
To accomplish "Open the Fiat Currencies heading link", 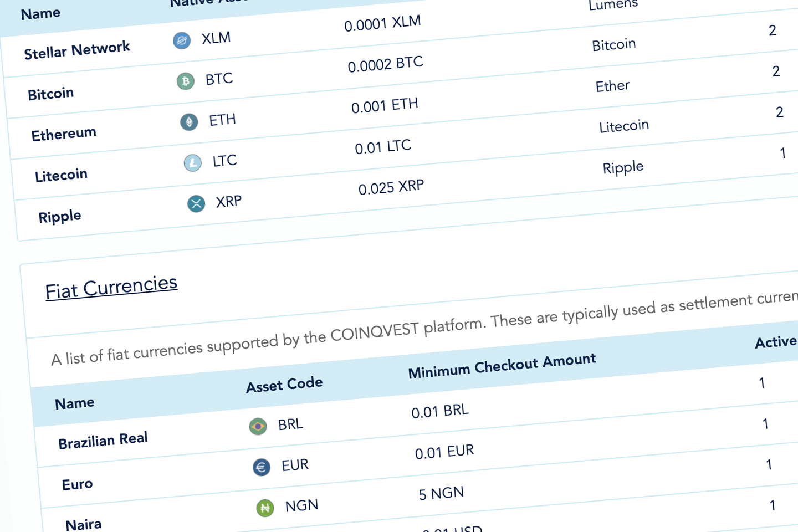I will click(111, 287).
